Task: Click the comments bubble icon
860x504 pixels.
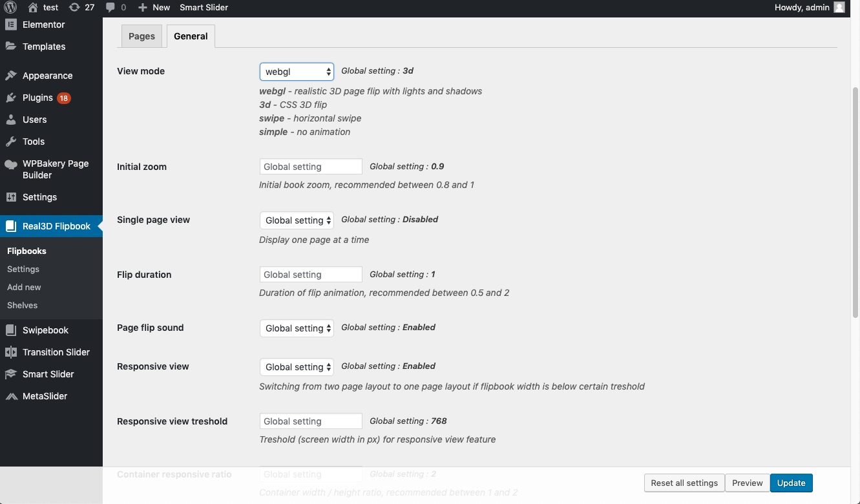Action: pyautogui.click(x=110, y=7)
